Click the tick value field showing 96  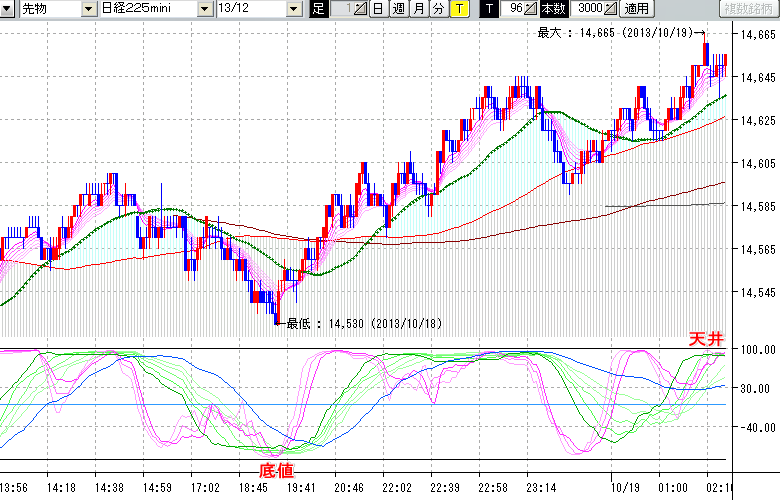point(514,9)
